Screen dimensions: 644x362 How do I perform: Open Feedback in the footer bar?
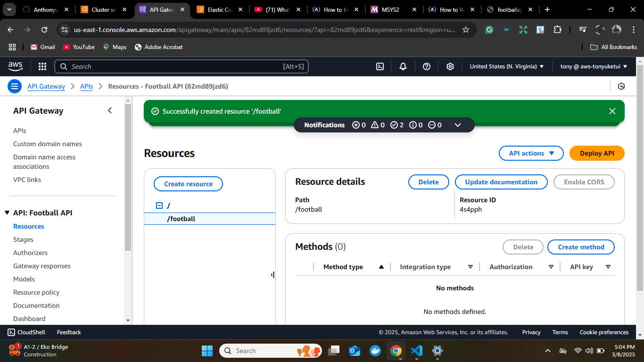click(x=69, y=332)
